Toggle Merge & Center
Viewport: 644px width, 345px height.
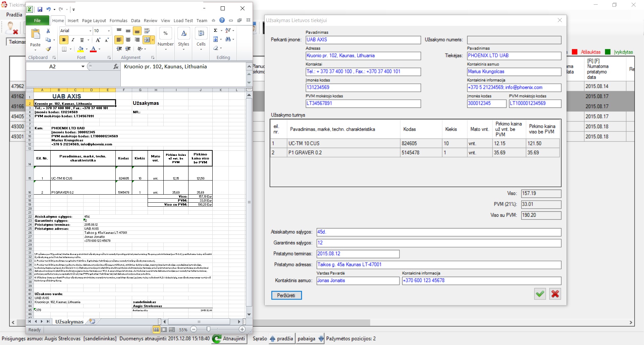(147, 40)
